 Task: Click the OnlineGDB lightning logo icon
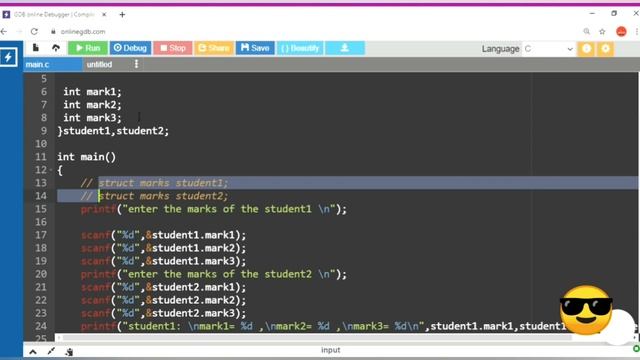pos(9,57)
